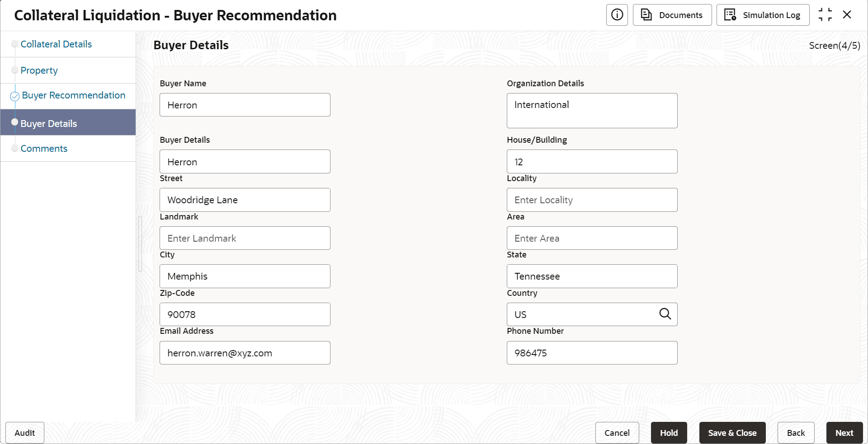Open the Collateral Details step
Screen dimensions: 868x444
[x=56, y=44]
